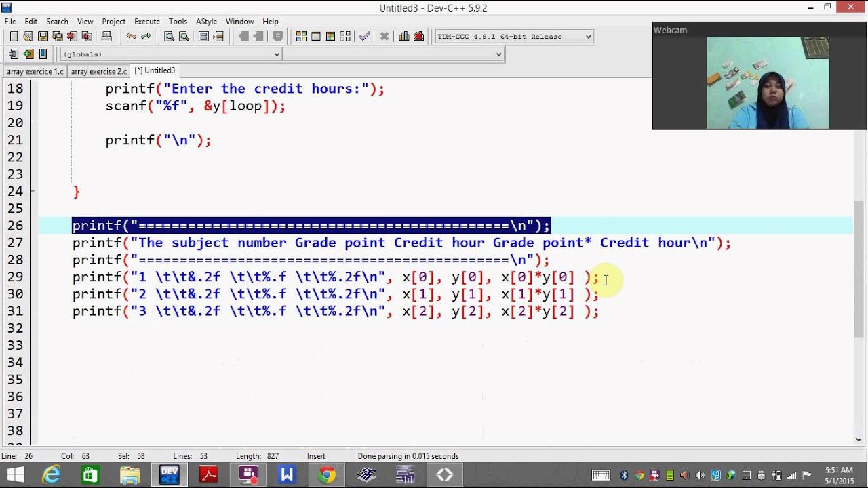
Task: Open the TDM-GCC 4.8.1 compiler dropdown
Action: [x=514, y=37]
